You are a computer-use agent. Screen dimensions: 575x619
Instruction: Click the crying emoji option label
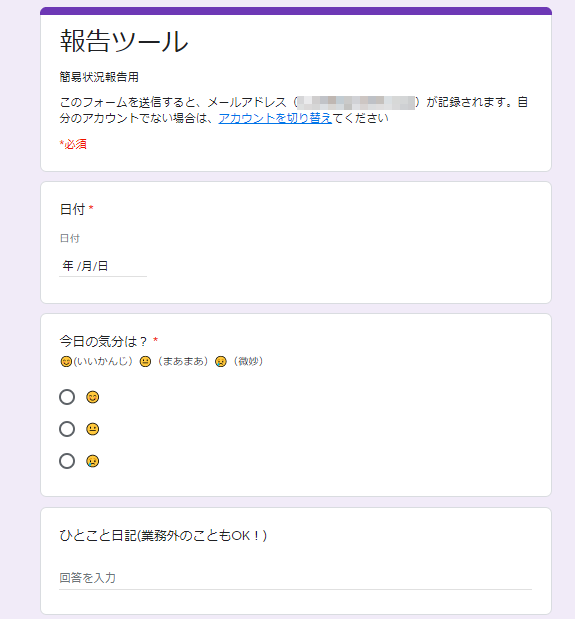93,461
